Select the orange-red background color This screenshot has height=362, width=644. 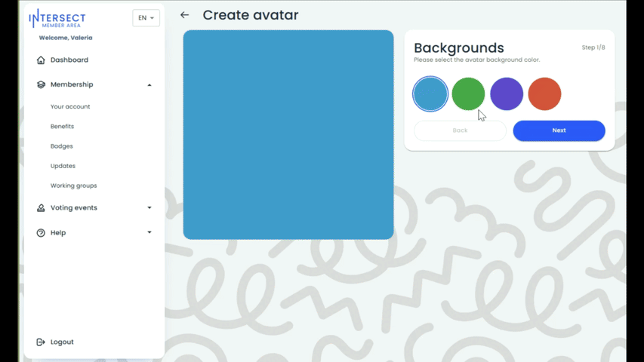click(544, 94)
